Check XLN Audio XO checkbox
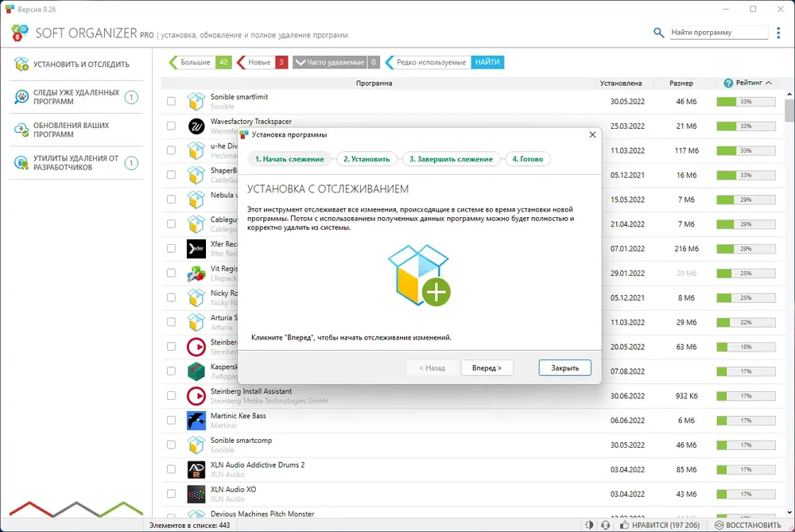Screen dimensions: 795x532 click(x=172, y=494)
